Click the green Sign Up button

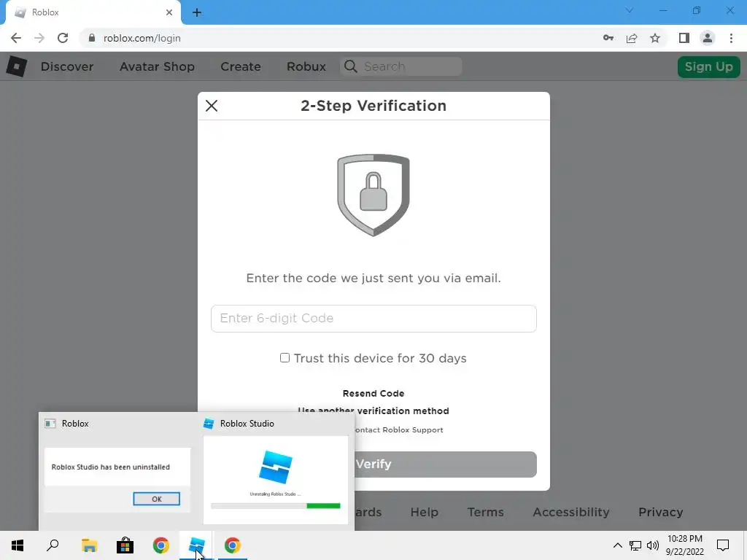tap(709, 66)
